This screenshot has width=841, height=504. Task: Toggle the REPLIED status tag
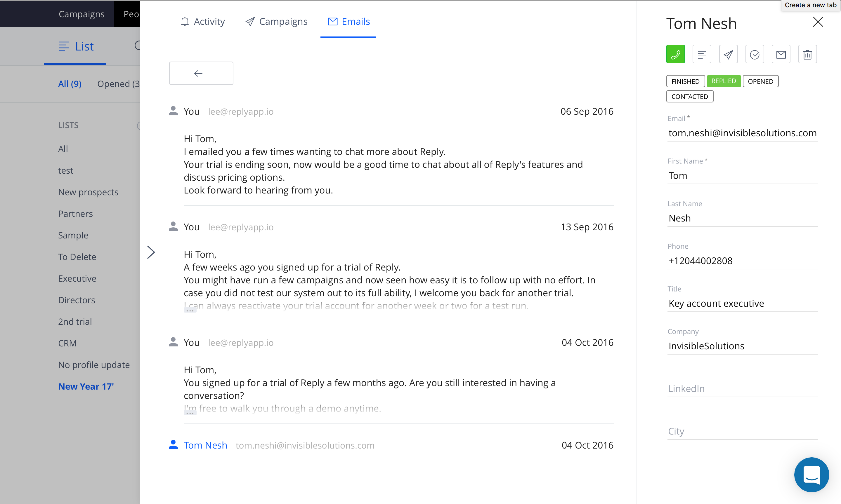tap(723, 81)
